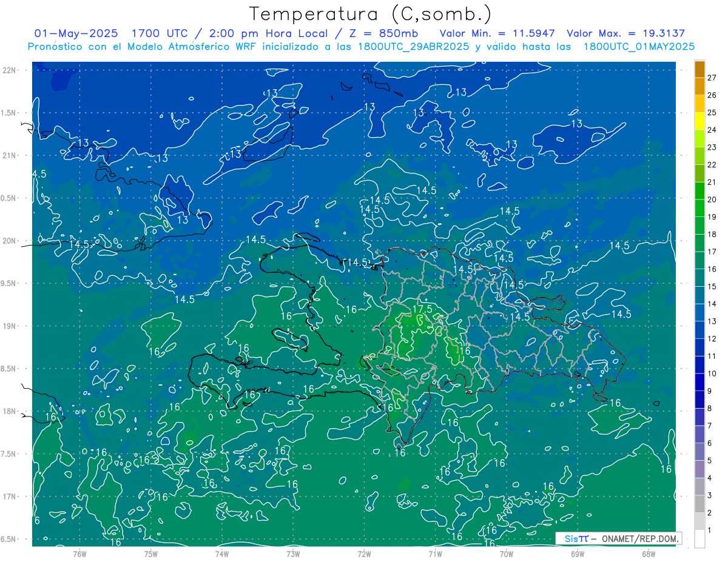Pick the bright green colorbar swatch beside 19
Image resolution: width=728 pixels, height=562 pixels.
coord(700,209)
